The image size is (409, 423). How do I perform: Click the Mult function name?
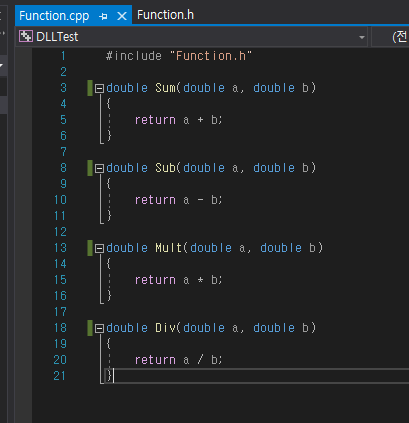point(169,248)
